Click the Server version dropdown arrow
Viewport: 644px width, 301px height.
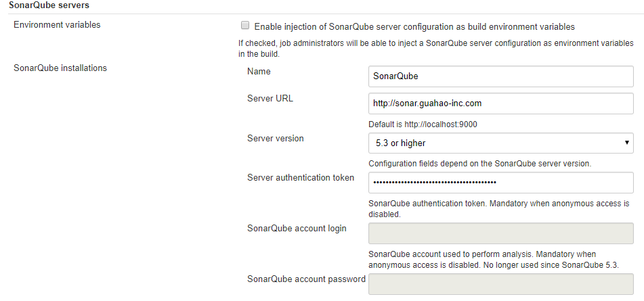click(626, 143)
